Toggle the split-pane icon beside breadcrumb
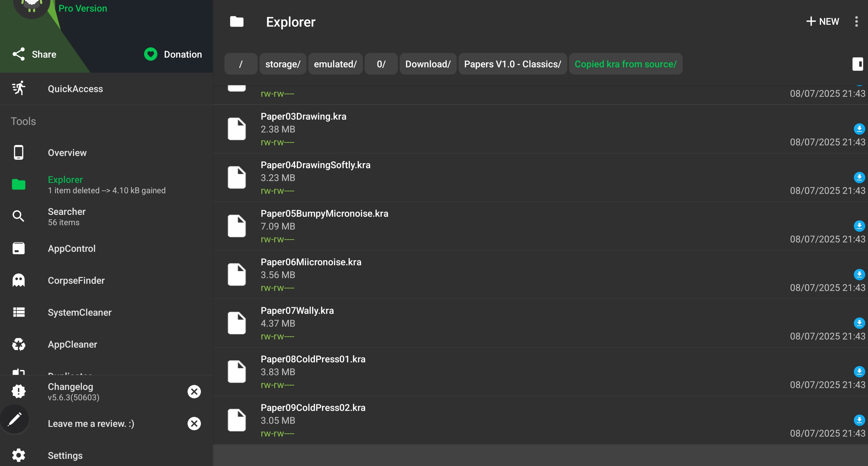This screenshot has width=868, height=466. [x=857, y=64]
